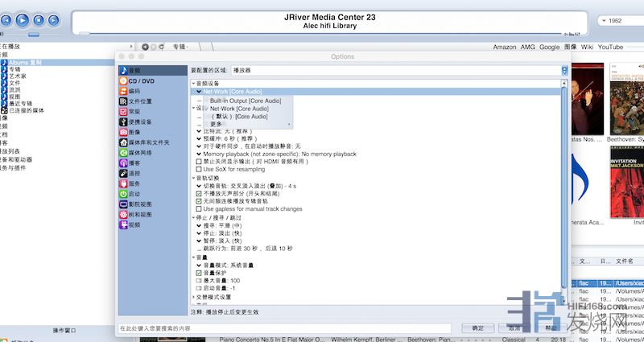Image resolution: width=644 pixels, height=342 pixels.
Task: Open CD / DVD options category
Action: pos(142,81)
